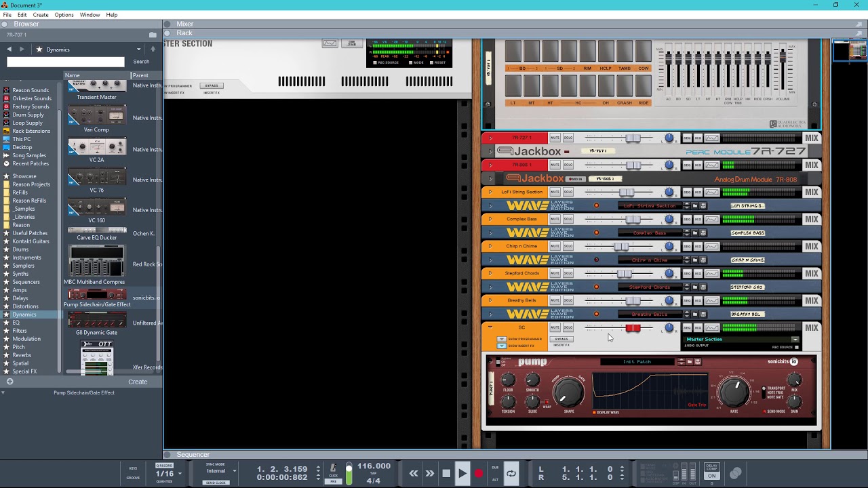Click the Sequencer panel header
The image size is (868, 488).
(193, 455)
